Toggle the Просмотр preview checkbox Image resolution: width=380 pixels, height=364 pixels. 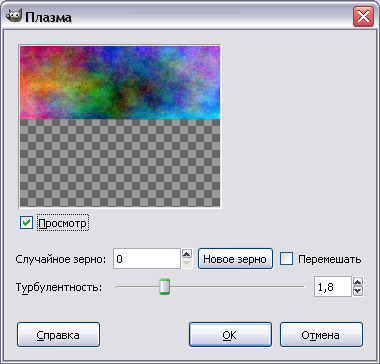(x=26, y=223)
